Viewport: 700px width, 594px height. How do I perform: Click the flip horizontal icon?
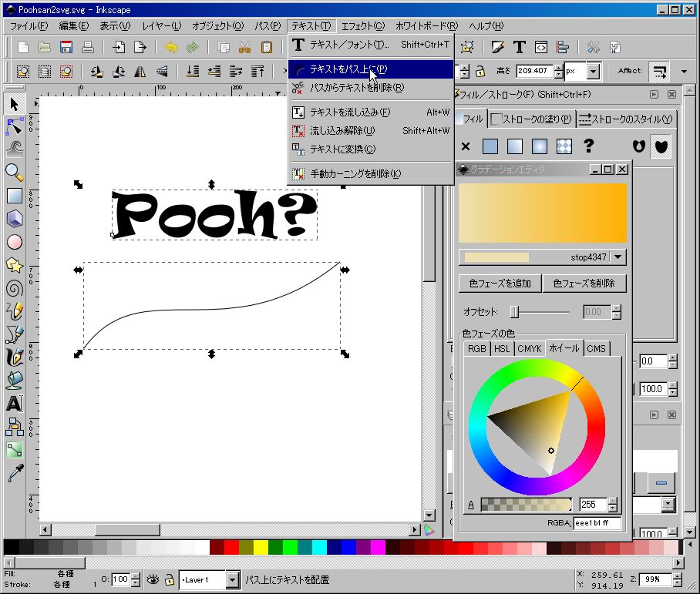(140, 72)
